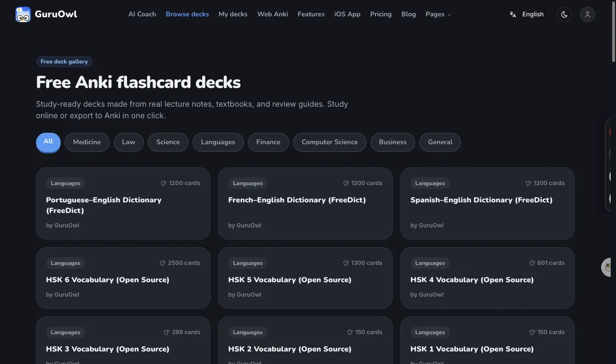This screenshot has width=616, height=364.
Task: Open the Portuguese–English Dictionary deck
Action: pyautogui.click(x=123, y=203)
